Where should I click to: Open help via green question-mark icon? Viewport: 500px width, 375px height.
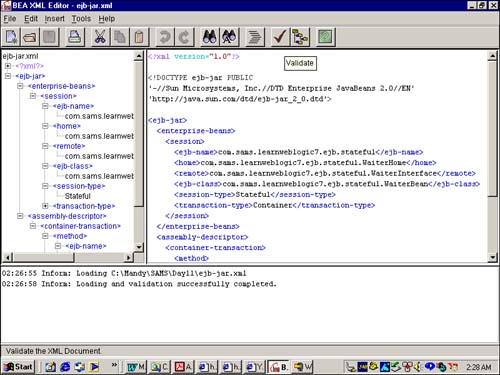point(325,37)
